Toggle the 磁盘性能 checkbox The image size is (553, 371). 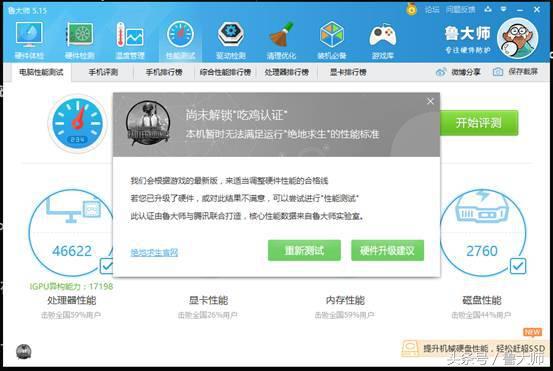(518, 266)
